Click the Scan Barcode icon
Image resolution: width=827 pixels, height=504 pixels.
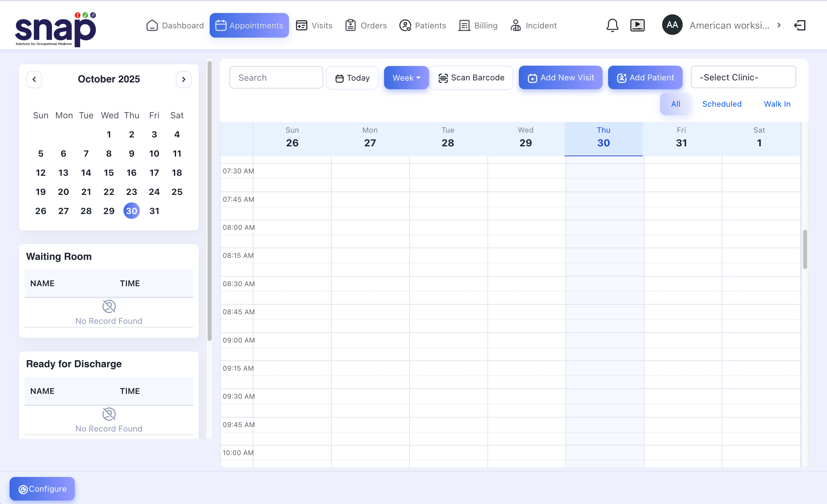click(443, 78)
